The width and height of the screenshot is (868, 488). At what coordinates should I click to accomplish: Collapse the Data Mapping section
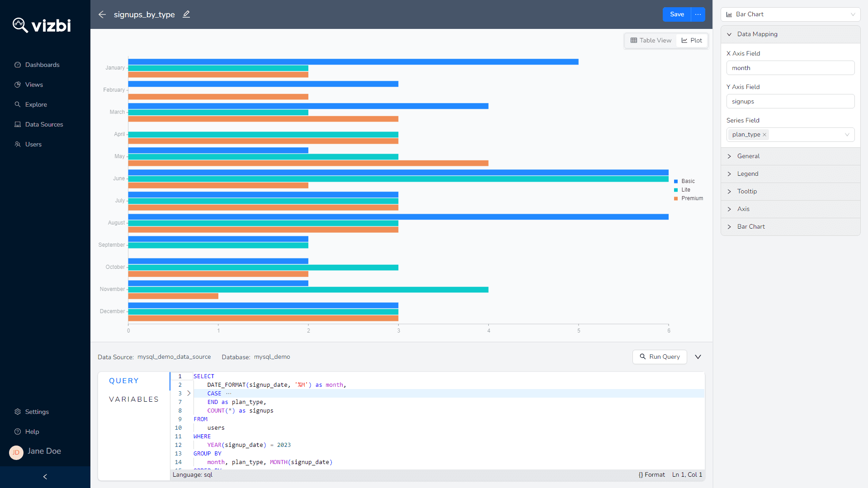(x=790, y=34)
